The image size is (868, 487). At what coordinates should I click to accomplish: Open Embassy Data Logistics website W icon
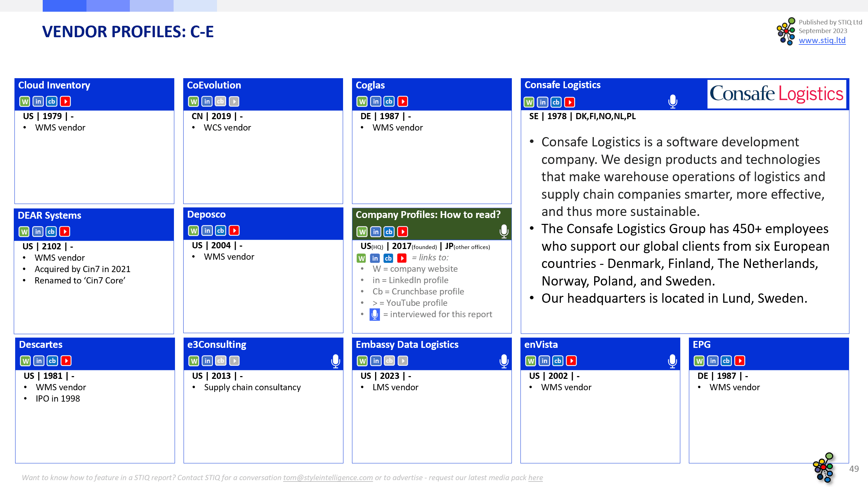pyautogui.click(x=362, y=361)
